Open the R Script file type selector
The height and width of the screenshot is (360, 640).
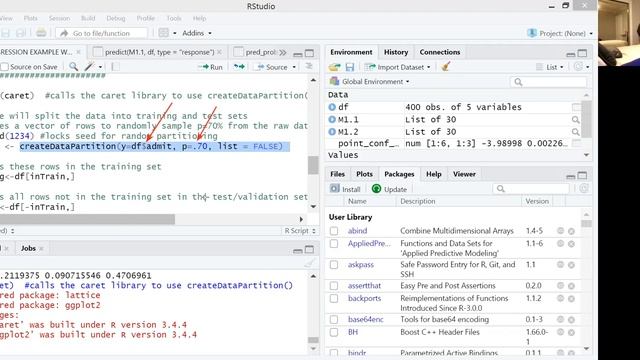pos(300,231)
